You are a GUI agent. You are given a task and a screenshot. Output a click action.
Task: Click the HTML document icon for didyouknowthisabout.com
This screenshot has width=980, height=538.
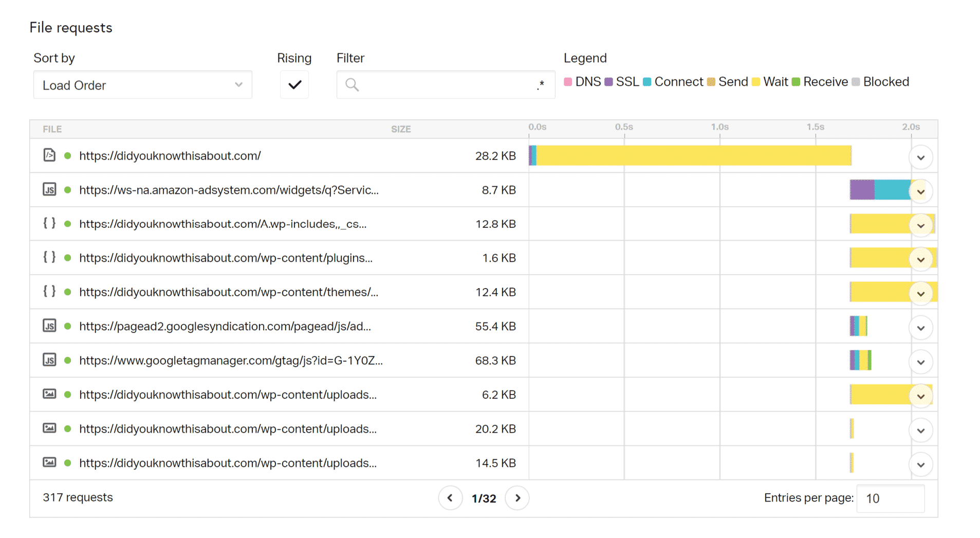pos(49,155)
